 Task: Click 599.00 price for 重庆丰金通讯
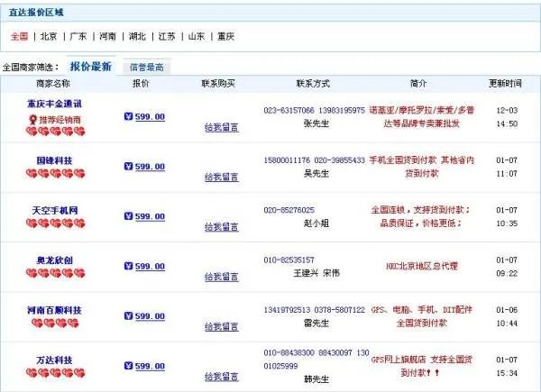click(x=150, y=117)
